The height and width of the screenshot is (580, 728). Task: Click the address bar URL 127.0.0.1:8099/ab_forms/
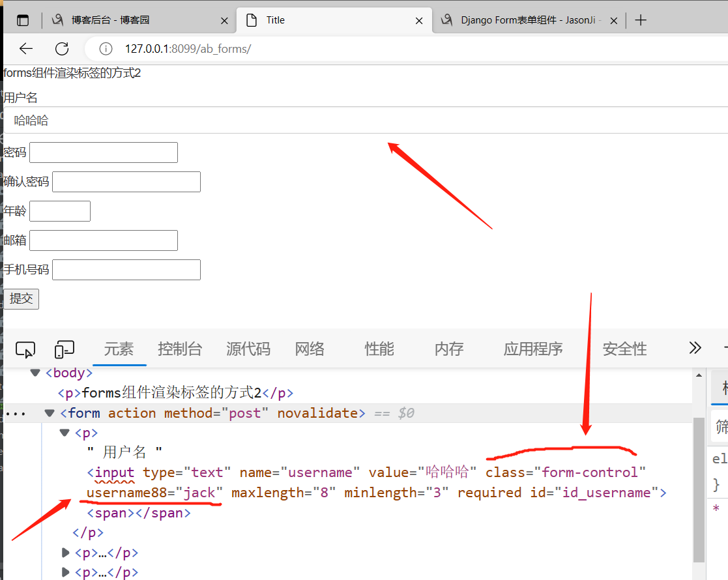(x=188, y=49)
